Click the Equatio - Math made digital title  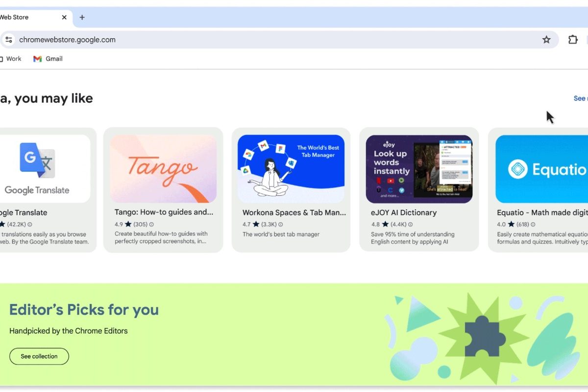pos(542,212)
